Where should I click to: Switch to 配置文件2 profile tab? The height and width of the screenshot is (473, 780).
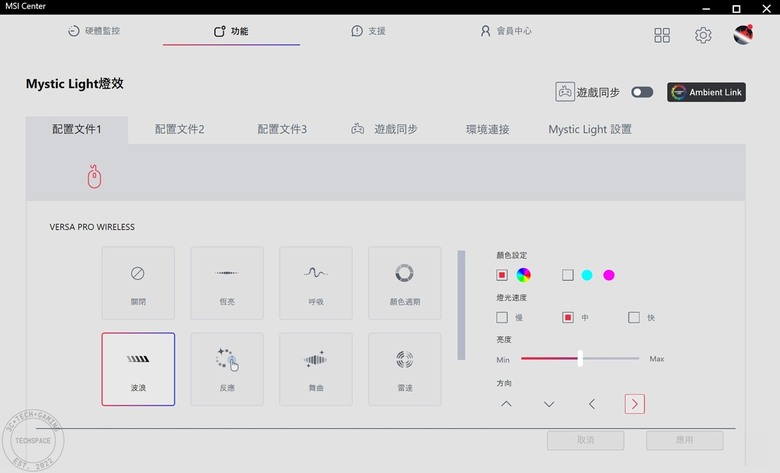pos(180,129)
